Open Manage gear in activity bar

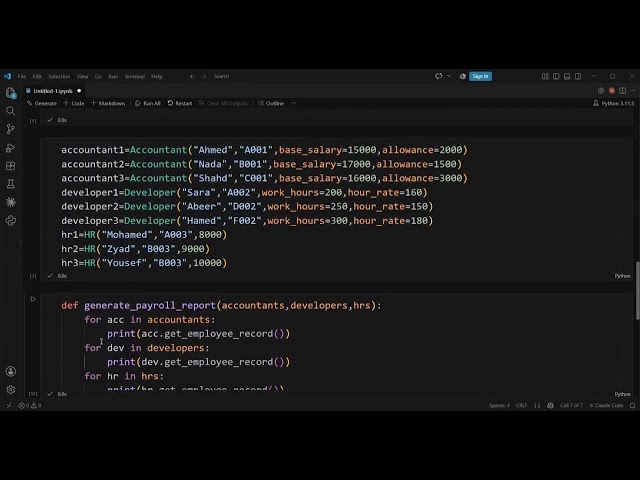tap(11, 390)
